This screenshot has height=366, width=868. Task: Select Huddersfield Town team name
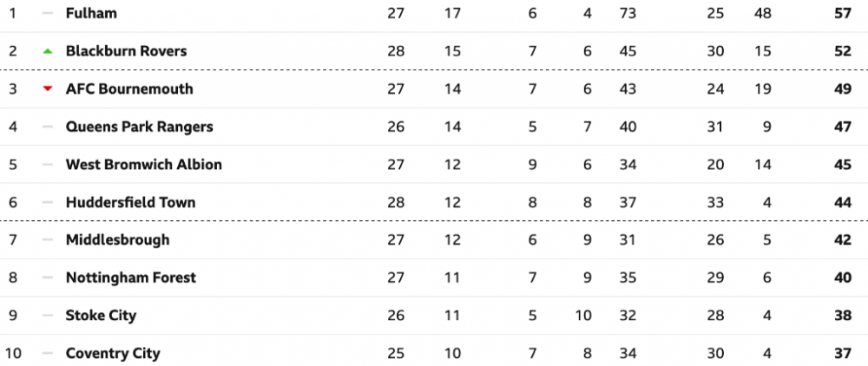coord(130,202)
